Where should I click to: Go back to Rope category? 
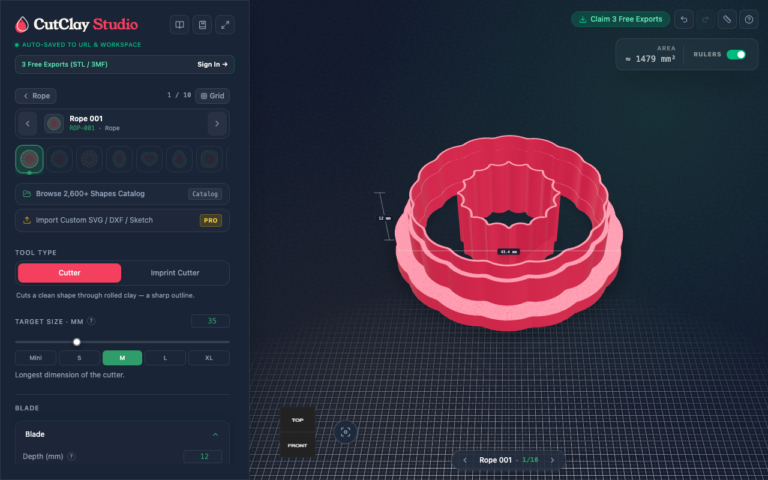[36, 96]
